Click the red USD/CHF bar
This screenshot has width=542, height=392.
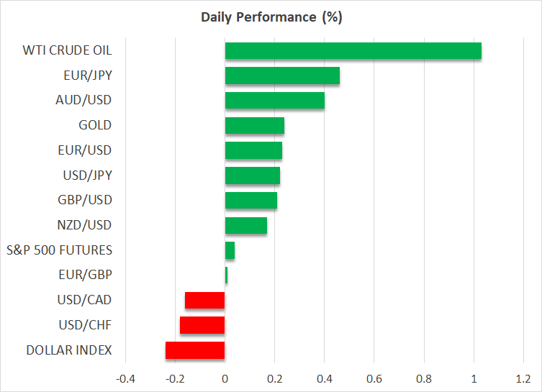click(x=202, y=325)
